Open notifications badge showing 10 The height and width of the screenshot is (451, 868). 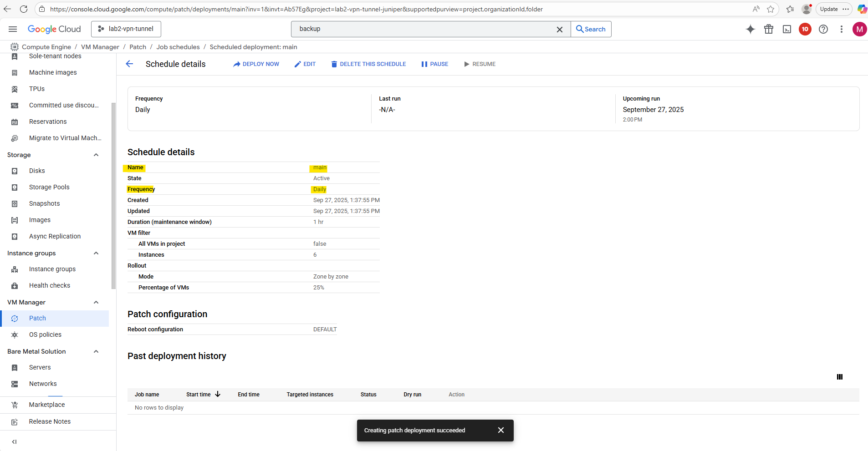[x=805, y=29]
